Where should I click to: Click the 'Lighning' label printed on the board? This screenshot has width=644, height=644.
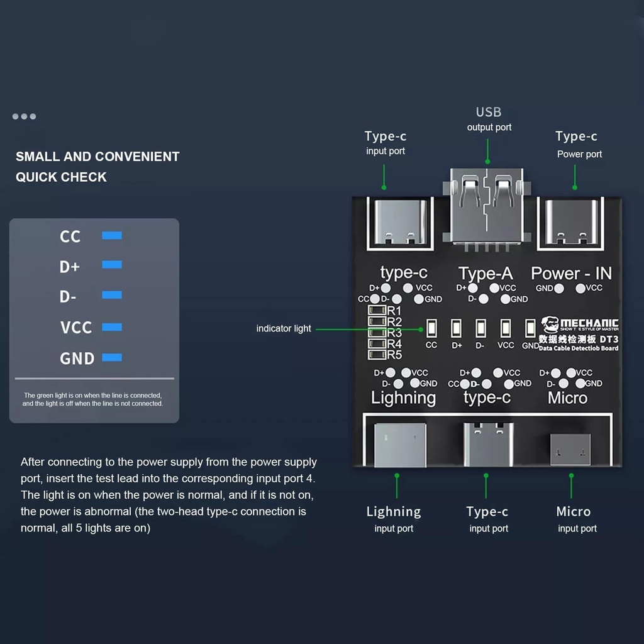pyautogui.click(x=403, y=398)
